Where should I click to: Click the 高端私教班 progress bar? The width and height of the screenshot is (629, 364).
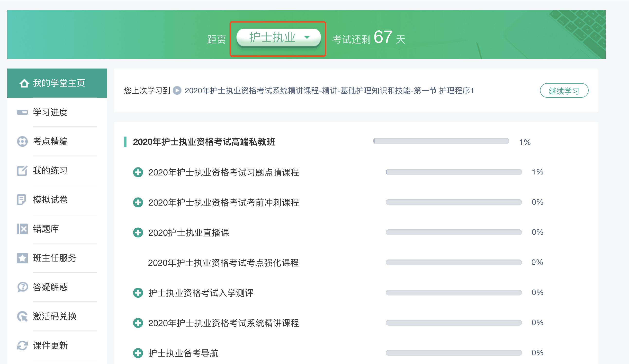click(441, 141)
